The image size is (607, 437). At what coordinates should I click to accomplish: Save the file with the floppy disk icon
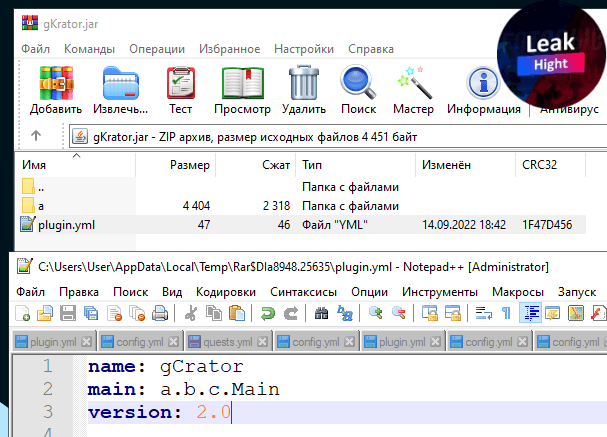pyautogui.click(x=68, y=313)
